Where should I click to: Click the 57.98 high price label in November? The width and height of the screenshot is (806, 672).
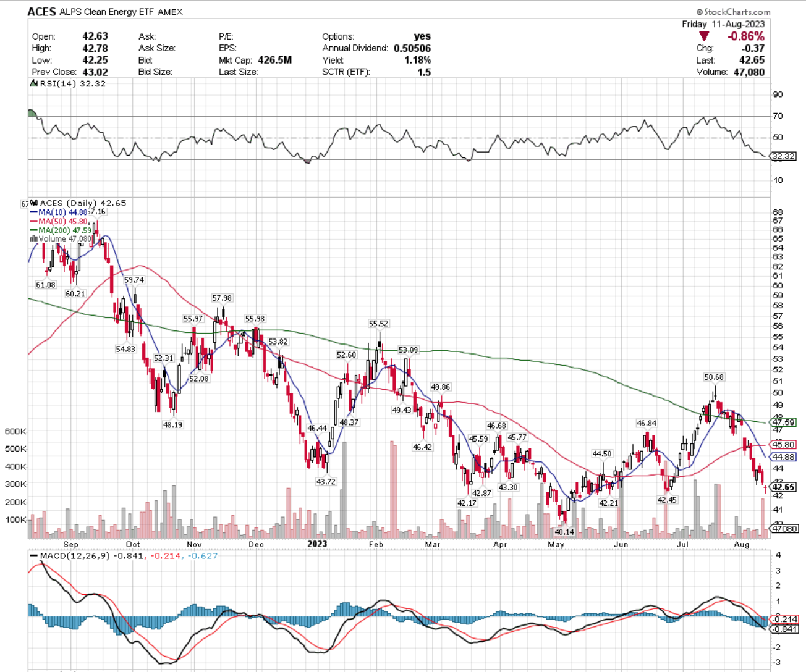pos(222,298)
